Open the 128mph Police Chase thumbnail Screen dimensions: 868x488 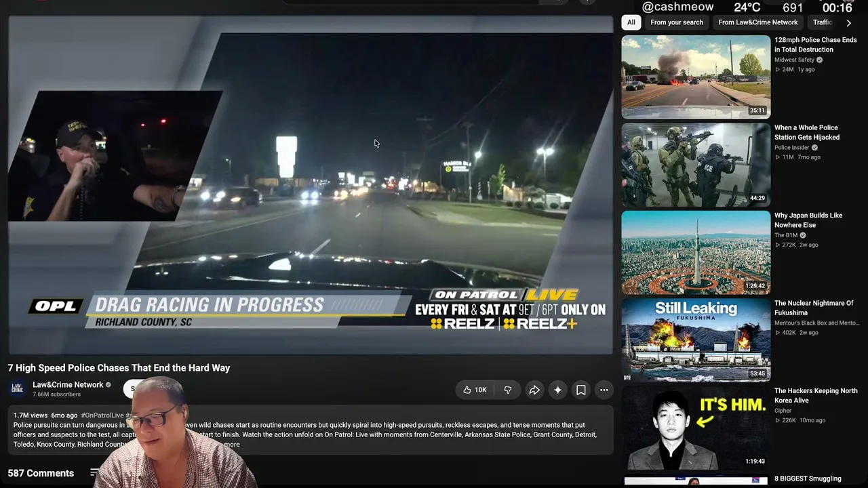696,77
